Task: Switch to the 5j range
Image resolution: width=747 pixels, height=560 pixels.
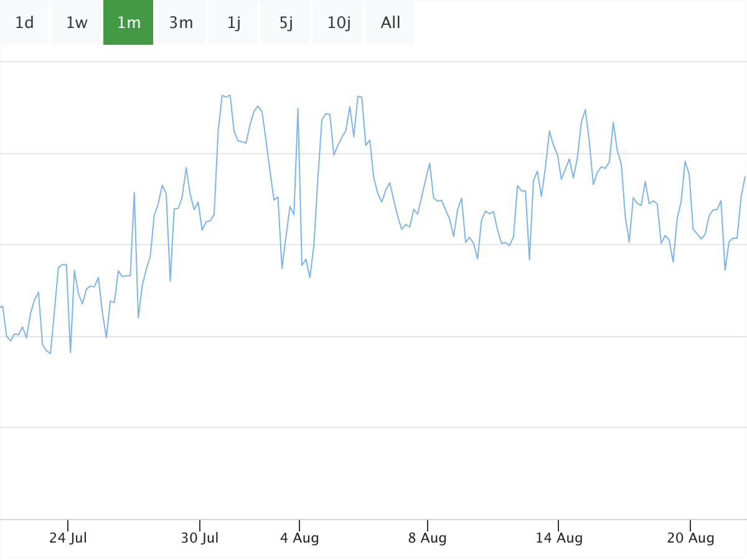Action: [286, 23]
